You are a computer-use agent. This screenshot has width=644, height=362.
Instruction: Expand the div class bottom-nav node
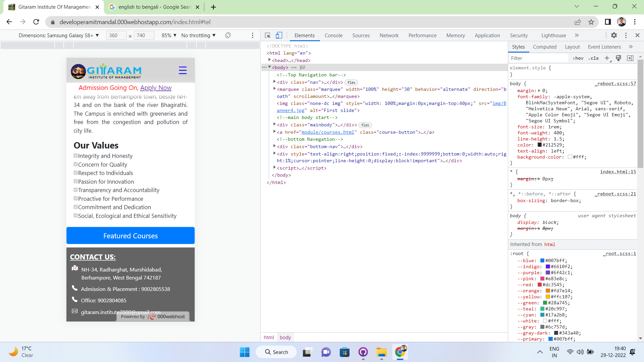[274, 146]
